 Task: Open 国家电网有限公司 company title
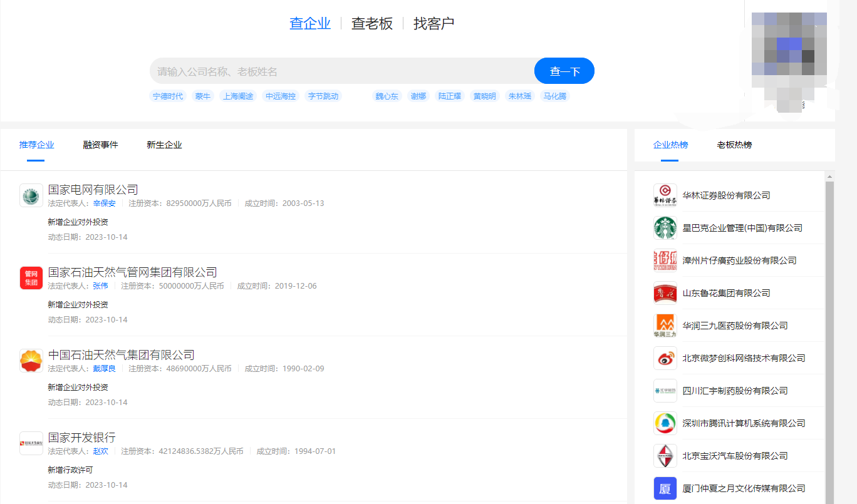coord(93,190)
